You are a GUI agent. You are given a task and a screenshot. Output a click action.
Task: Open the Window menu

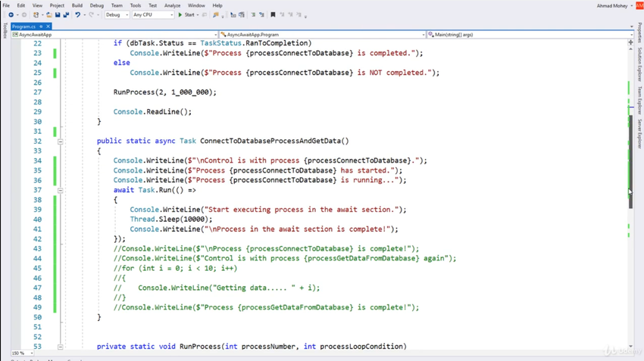tap(196, 6)
